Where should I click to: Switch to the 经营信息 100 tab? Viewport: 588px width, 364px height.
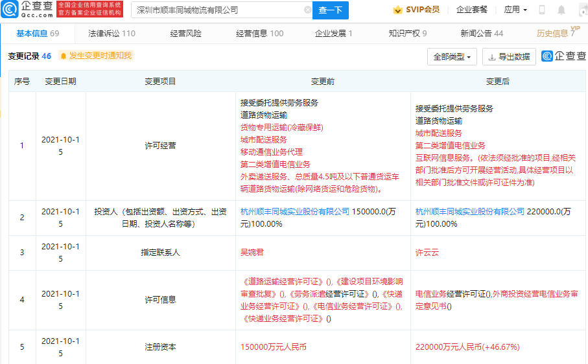tap(259, 33)
